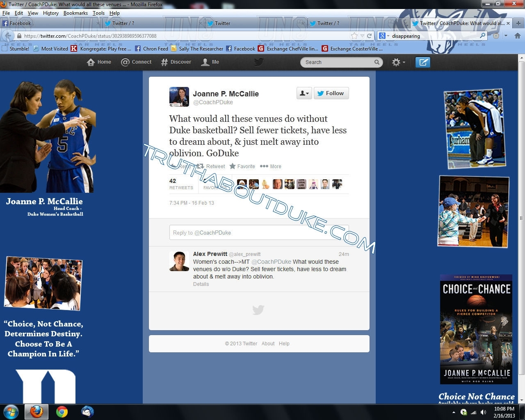Viewport: 525px width, 420px height.
Task: Open the add-on toolbar dropdown arrow
Action: point(506,36)
